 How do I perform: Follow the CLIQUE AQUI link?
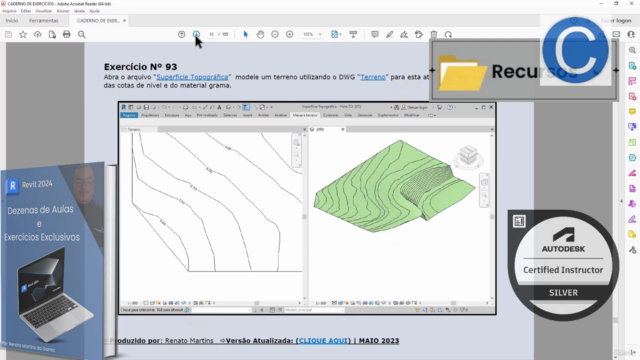323,341
